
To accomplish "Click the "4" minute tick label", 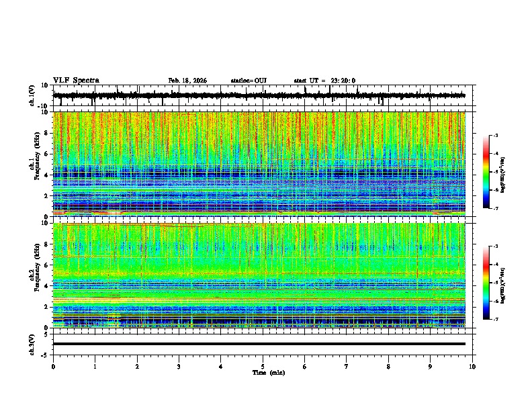I will click(221, 367).
